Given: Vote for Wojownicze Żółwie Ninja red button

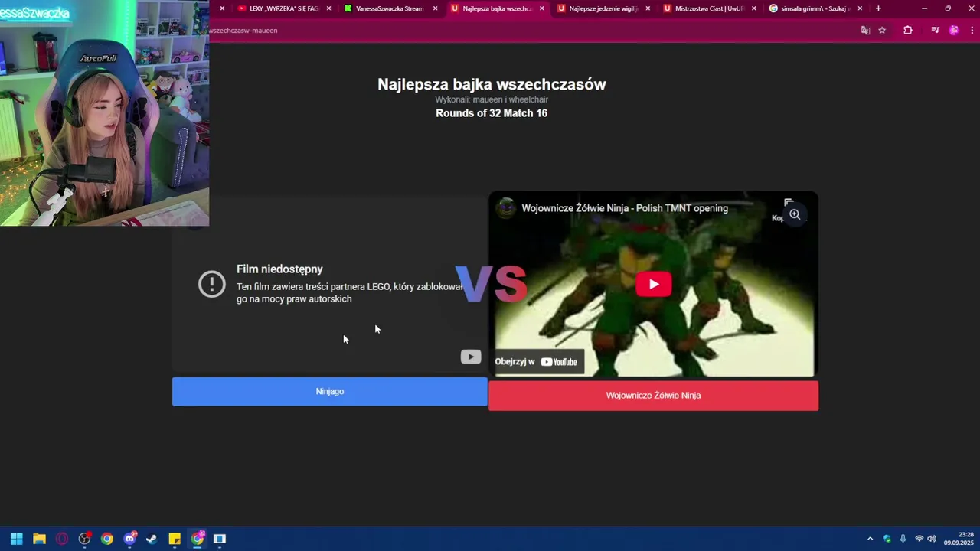Looking at the screenshot, I should coord(653,396).
